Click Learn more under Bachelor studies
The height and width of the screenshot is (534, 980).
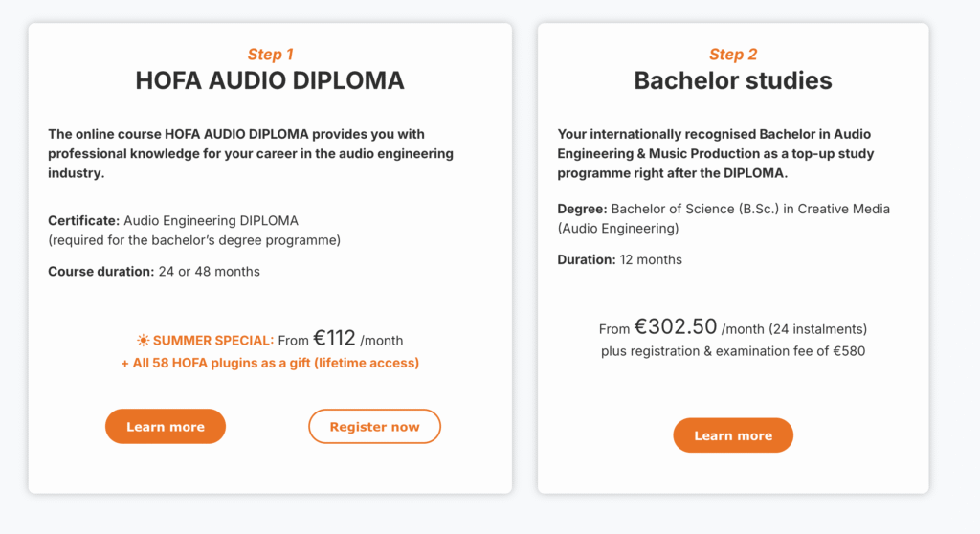[733, 435]
